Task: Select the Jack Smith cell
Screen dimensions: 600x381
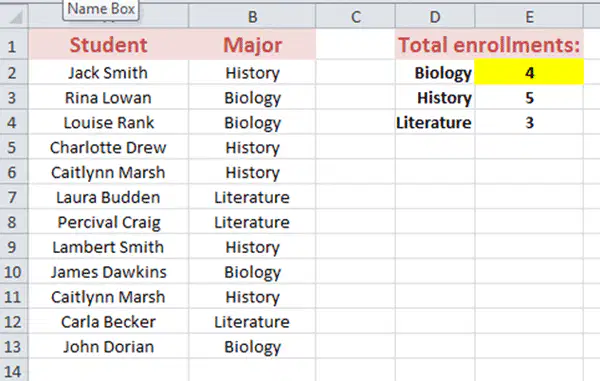Action: coord(109,72)
